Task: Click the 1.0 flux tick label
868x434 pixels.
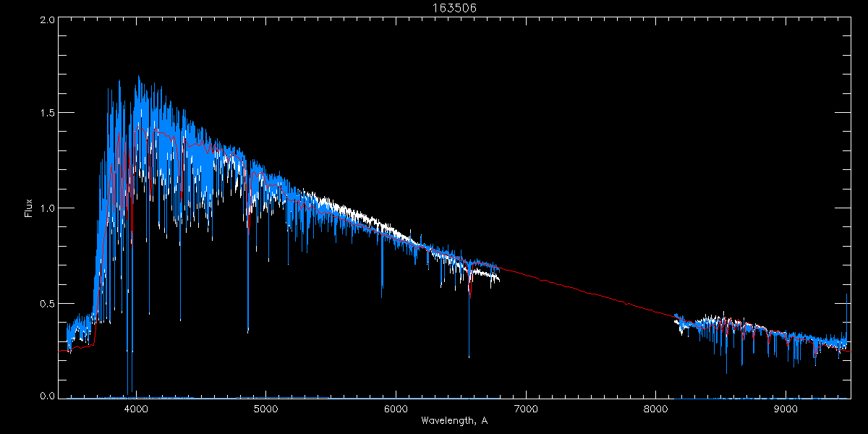Action: pos(46,208)
